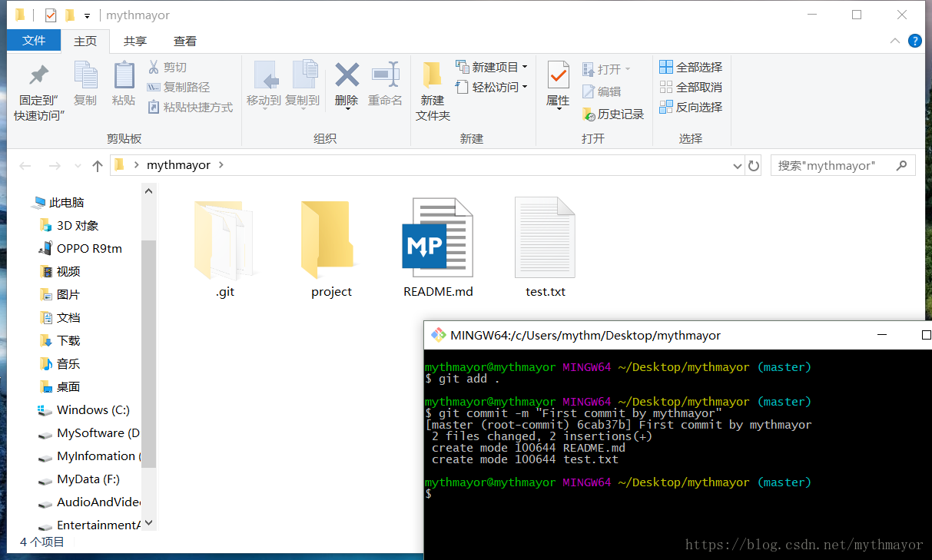The width and height of the screenshot is (932, 560).
Task: Click mythmayor in the address bar path
Action: [178, 165]
